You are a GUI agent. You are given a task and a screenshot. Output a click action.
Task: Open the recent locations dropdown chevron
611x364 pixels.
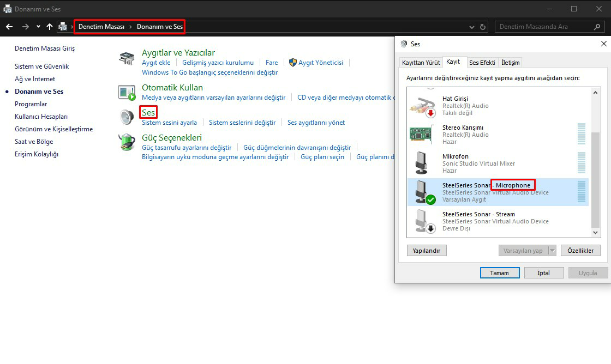click(38, 27)
